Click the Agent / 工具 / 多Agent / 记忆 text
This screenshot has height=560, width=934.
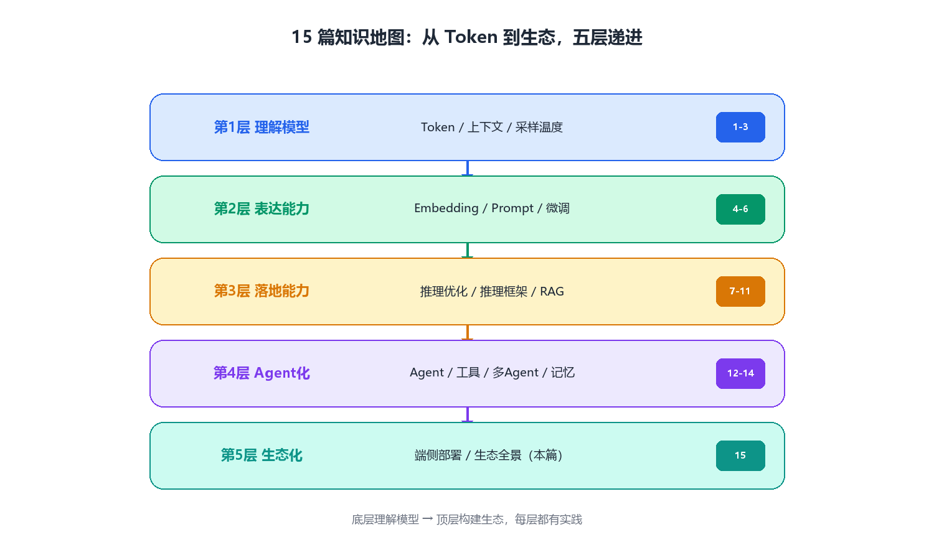tap(492, 373)
